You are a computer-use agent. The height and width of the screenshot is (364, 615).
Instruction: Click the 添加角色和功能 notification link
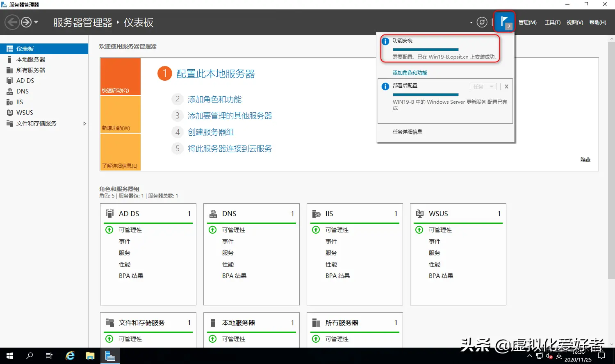click(409, 72)
